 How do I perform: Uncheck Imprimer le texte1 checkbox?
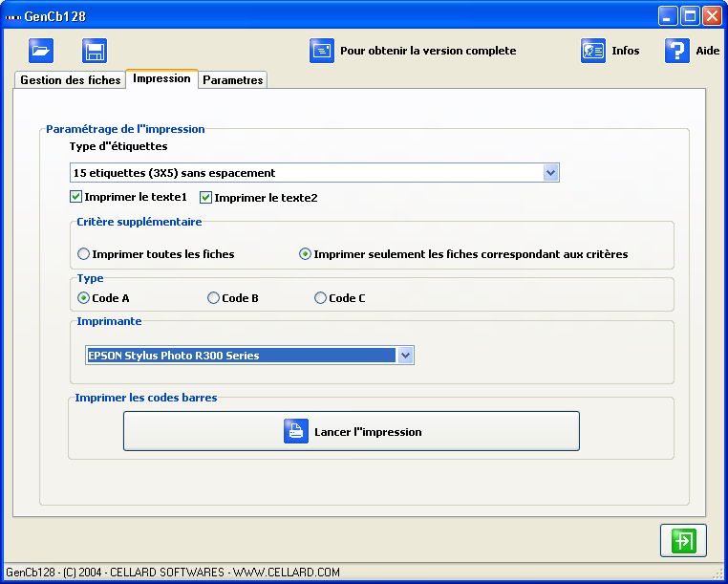click(76, 198)
